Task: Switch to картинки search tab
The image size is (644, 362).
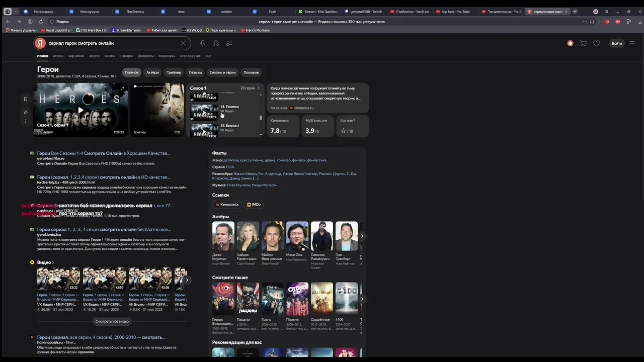Action: tap(76, 56)
